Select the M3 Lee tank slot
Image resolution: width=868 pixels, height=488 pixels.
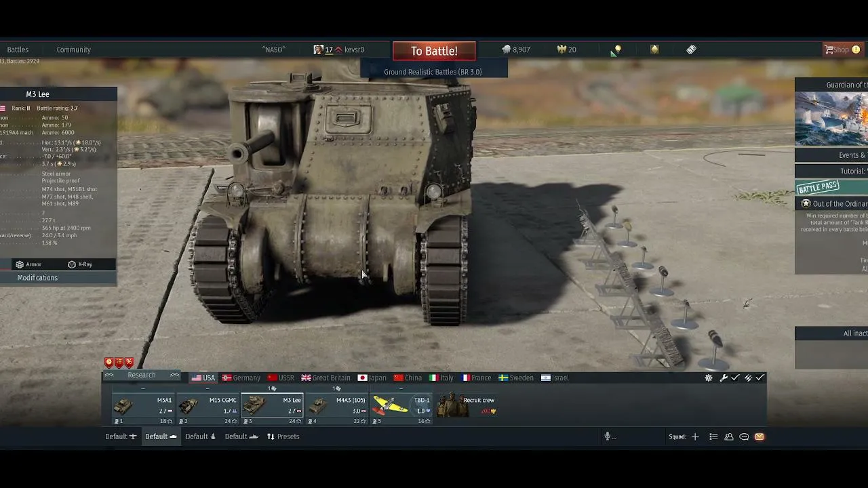coord(272,407)
